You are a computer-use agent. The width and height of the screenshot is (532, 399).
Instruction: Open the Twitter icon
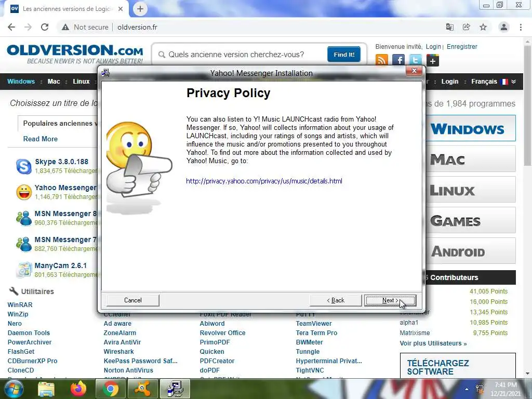[x=415, y=60]
